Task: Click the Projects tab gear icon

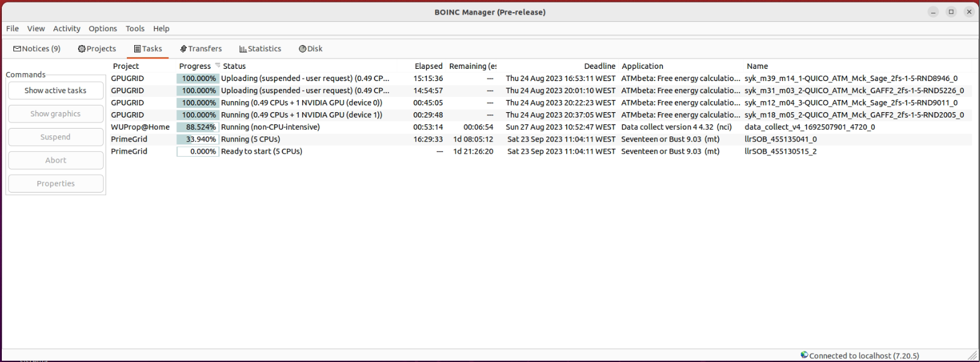Action: point(82,49)
